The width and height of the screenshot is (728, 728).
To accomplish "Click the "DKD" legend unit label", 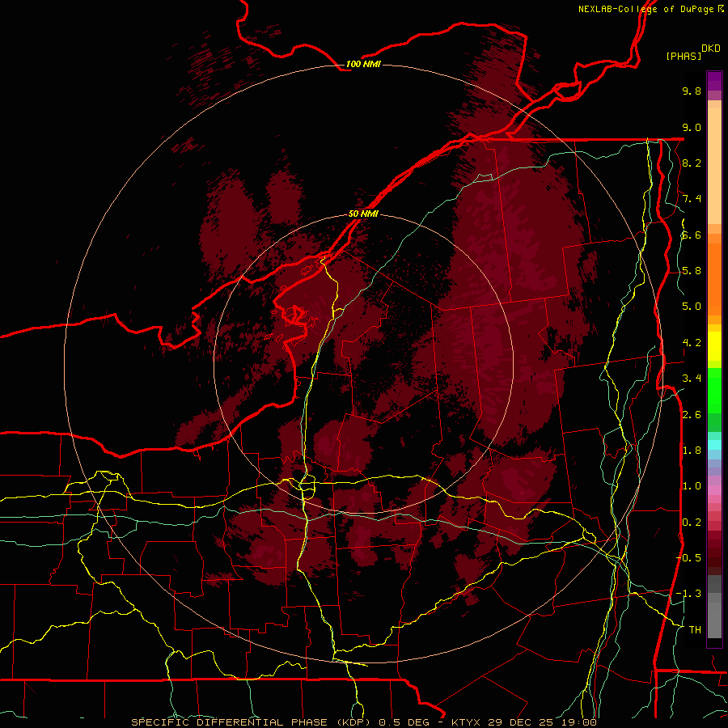I will point(711,49).
